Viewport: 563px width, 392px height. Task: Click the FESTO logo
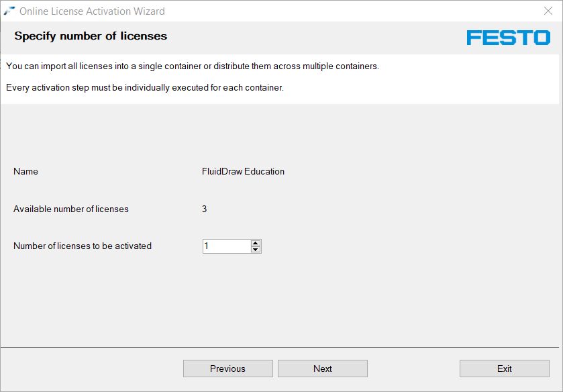pyautogui.click(x=508, y=38)
